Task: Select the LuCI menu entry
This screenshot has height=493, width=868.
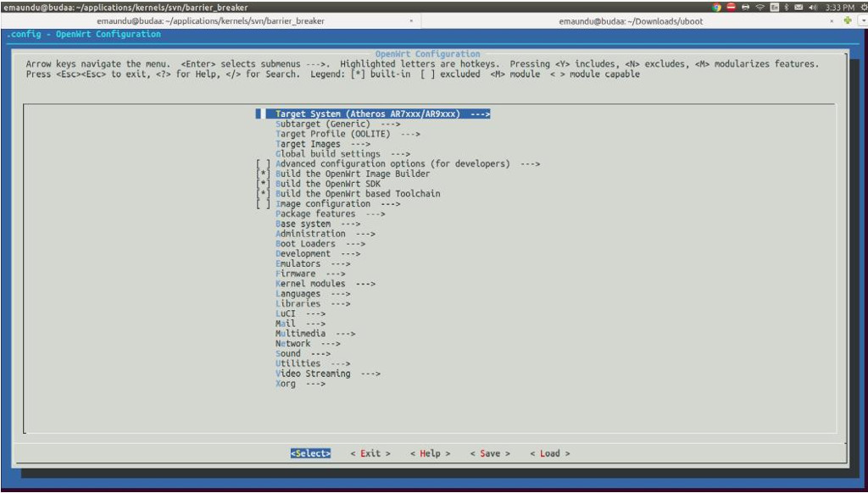Action: pyautogui.click(x=300, y=313)
